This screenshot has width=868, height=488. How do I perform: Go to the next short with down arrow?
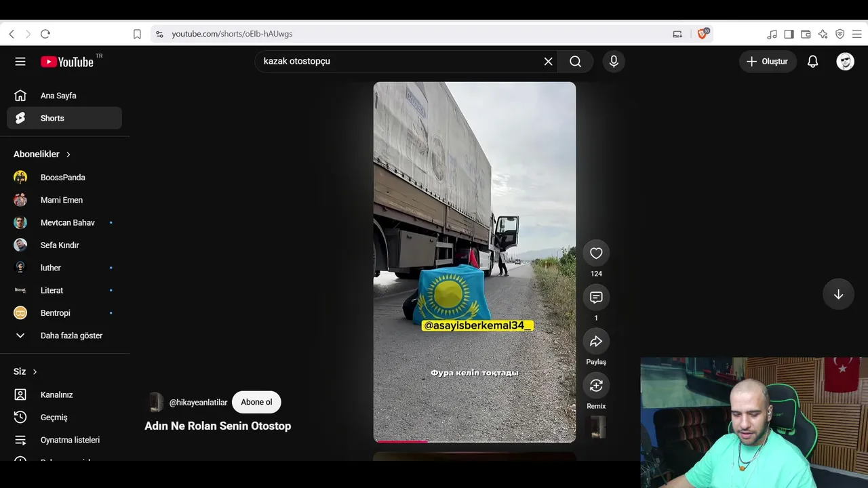click(838, 294)
